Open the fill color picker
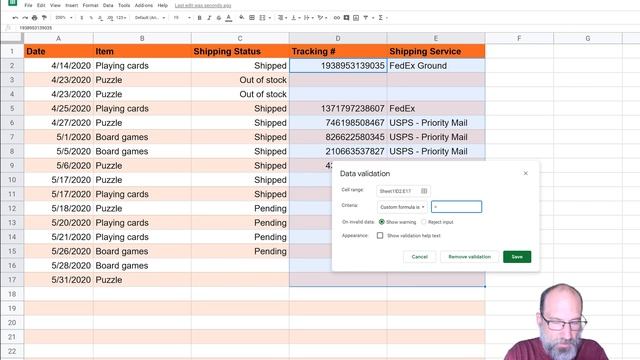Screen dimensions: 640x360 click(242, 18)
